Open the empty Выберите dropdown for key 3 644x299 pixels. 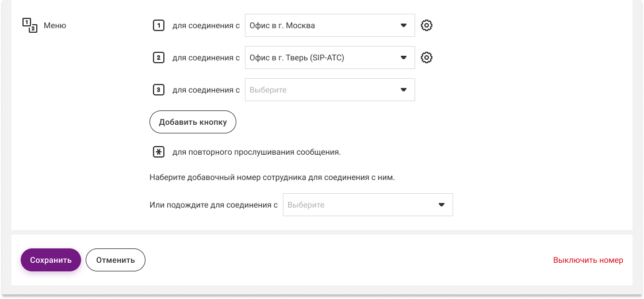329,90
